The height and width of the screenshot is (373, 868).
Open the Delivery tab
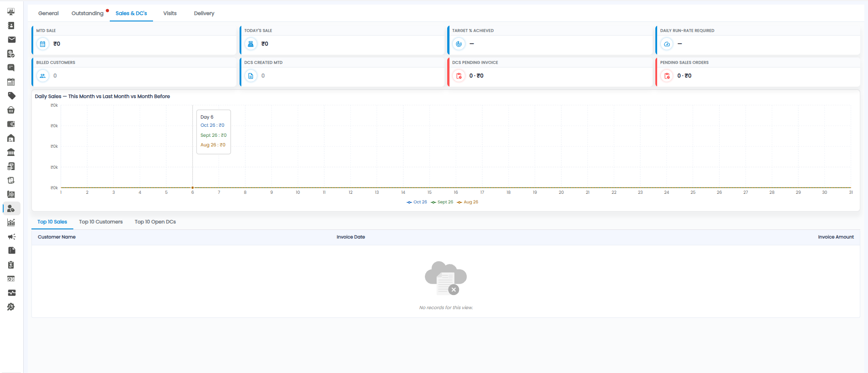tap(204, 13)
